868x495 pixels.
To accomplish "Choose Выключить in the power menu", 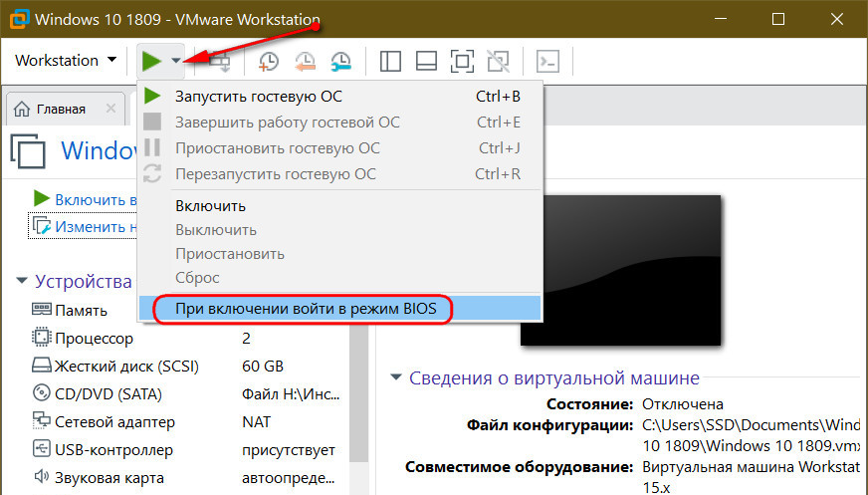I will 339,230.
